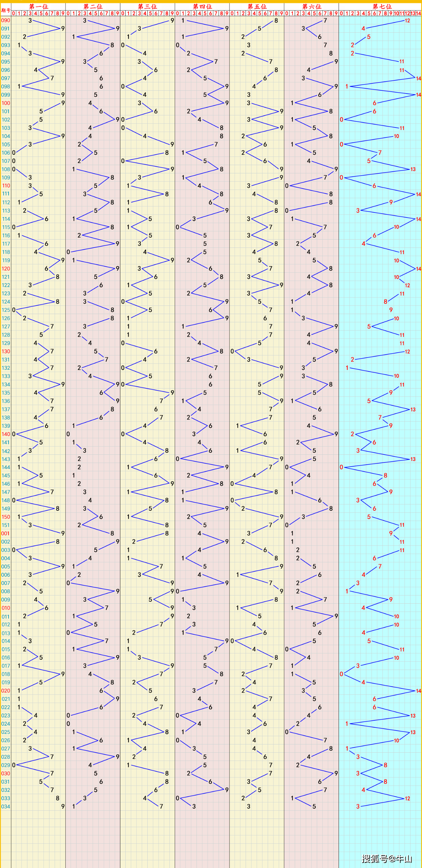
Task: Select period number 090 in the left column
Action: 6,20
